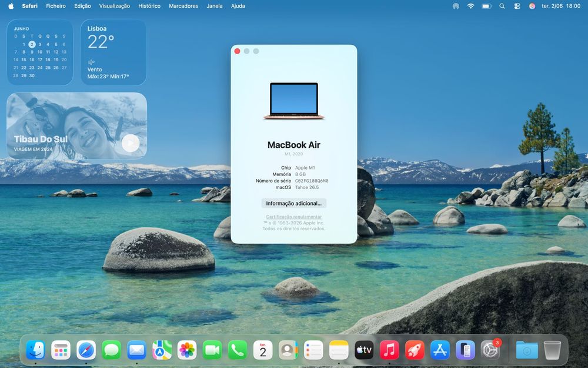Click the MacBook Air laptop image
The height and width of the screenshot is (368, 588).
pos(293,101)
